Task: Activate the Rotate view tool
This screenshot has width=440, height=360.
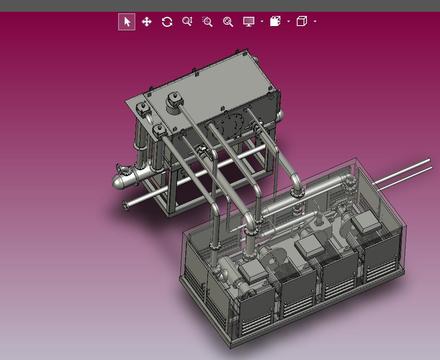Action: (x=167, y=22)
